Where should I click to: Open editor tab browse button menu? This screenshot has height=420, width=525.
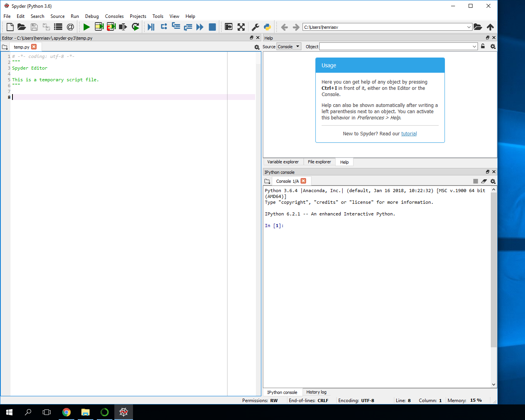pos(5,47)
